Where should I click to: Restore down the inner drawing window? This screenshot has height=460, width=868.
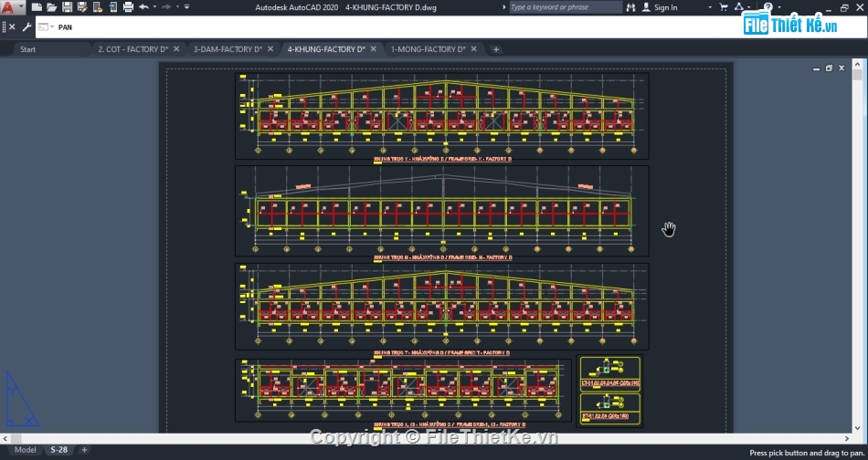tap(829, 68)
